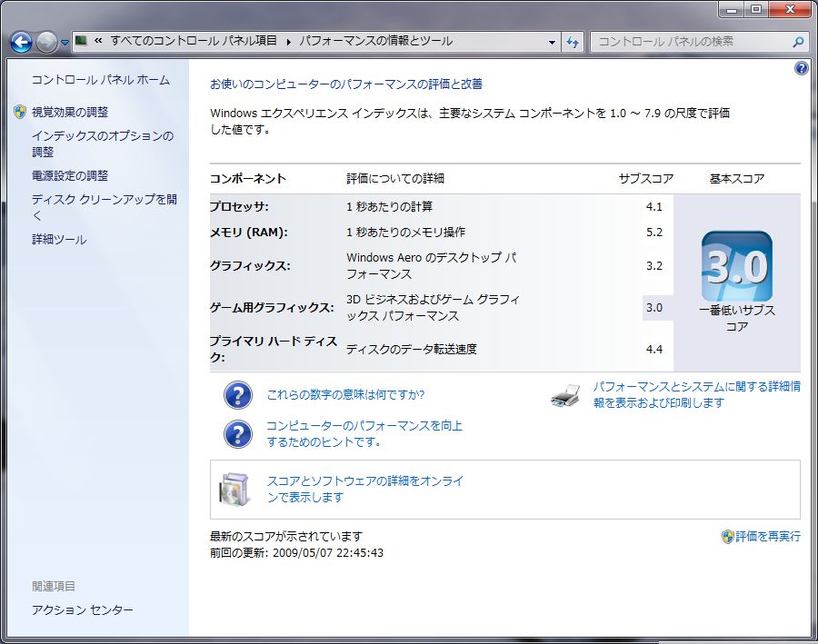Image resolution: width=818 pixels, height=644 pixels.
Task: Open 視覚効果の調整 link
Action: tap(70, 112)
